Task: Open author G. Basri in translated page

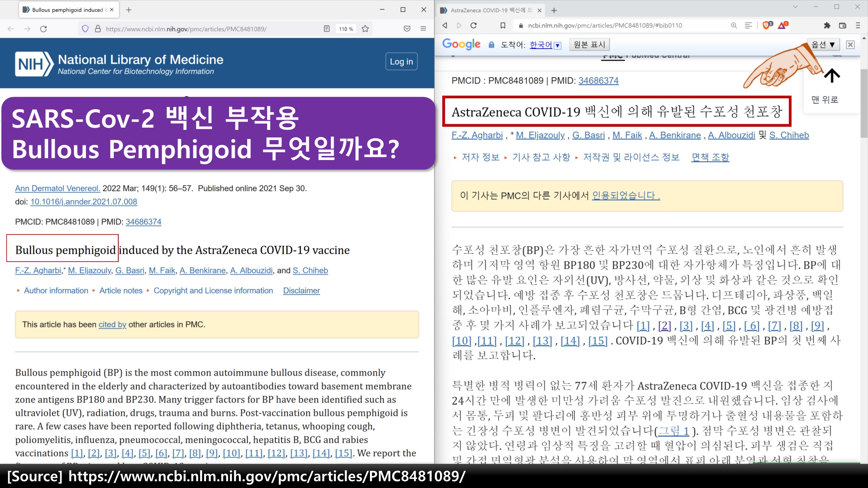Action: click(588, 135)
